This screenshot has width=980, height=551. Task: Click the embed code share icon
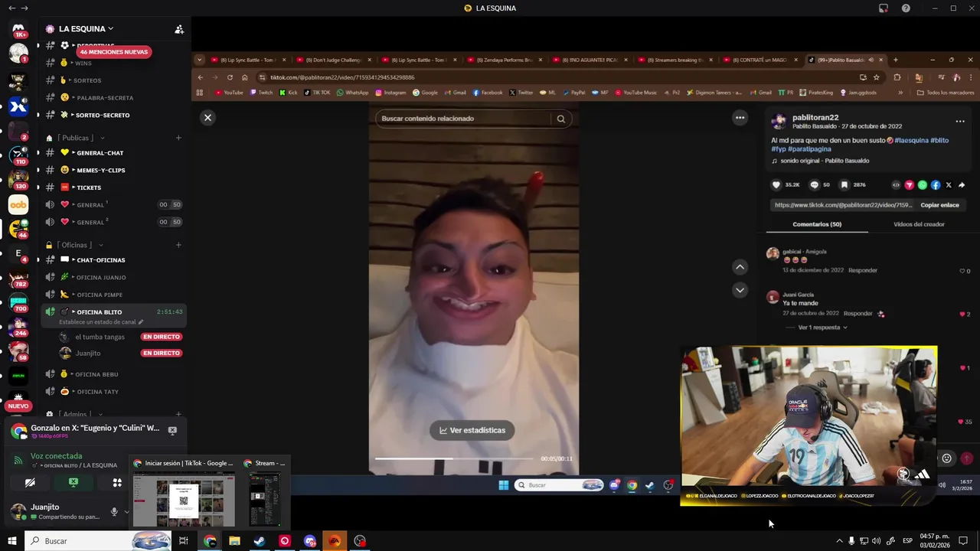click(896, 185)
